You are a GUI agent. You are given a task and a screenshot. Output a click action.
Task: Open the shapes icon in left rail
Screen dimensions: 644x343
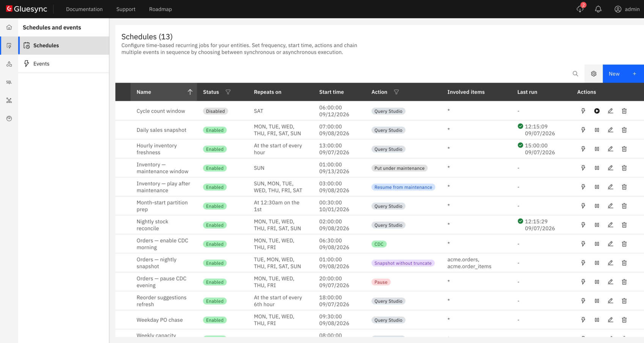pyautogui.click(x=9, y=64)
